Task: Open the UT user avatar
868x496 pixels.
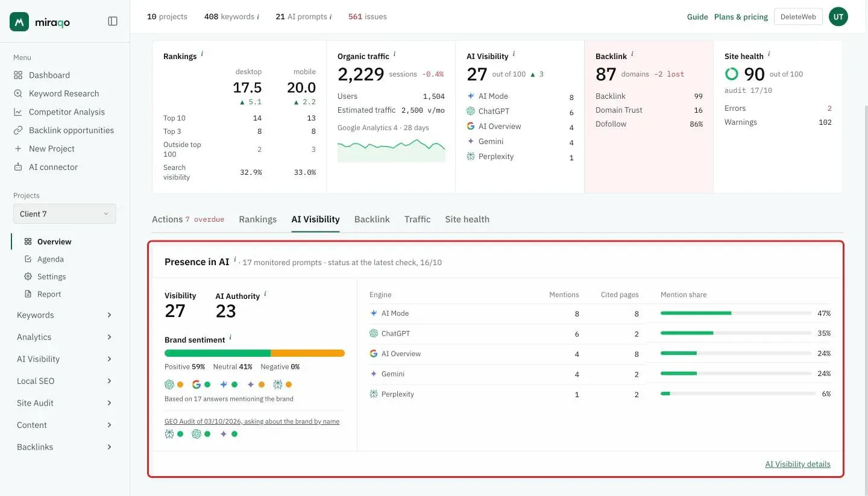Action: click(838, 17)
